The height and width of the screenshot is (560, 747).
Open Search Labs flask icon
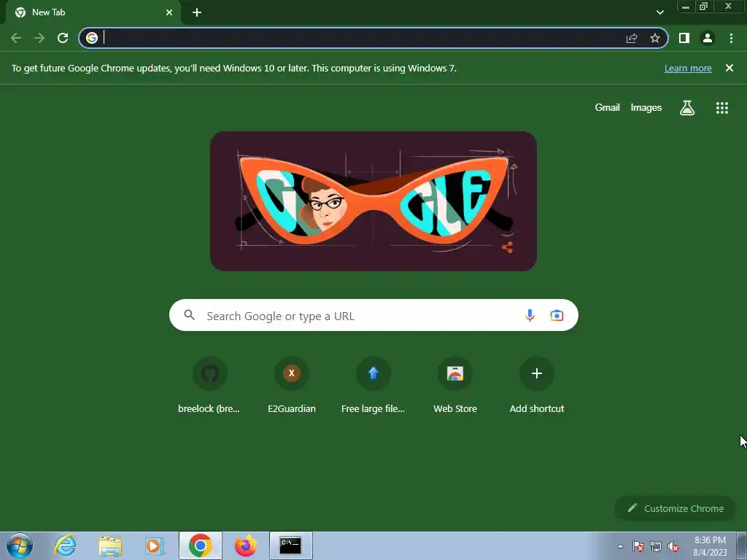(x=687, y=108)
